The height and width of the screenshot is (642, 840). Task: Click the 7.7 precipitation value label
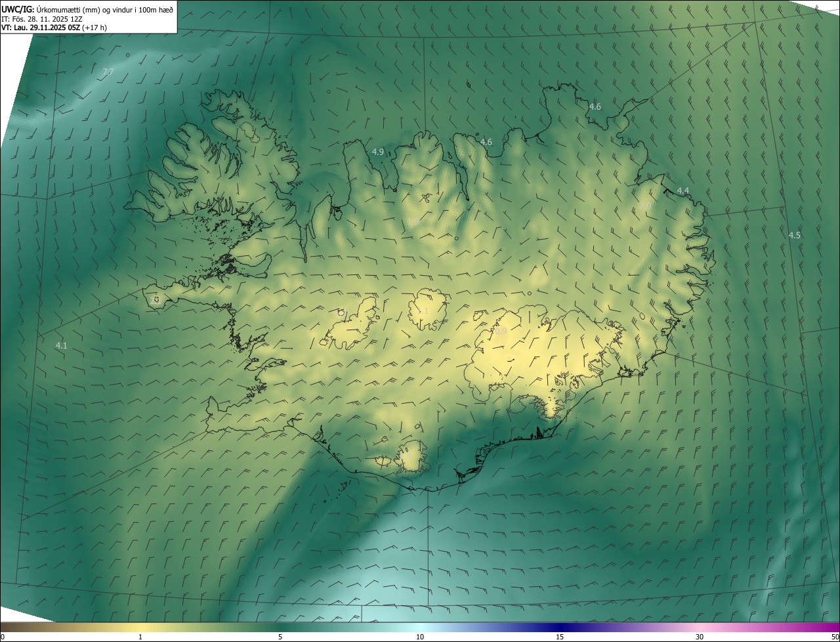(108, 72)
